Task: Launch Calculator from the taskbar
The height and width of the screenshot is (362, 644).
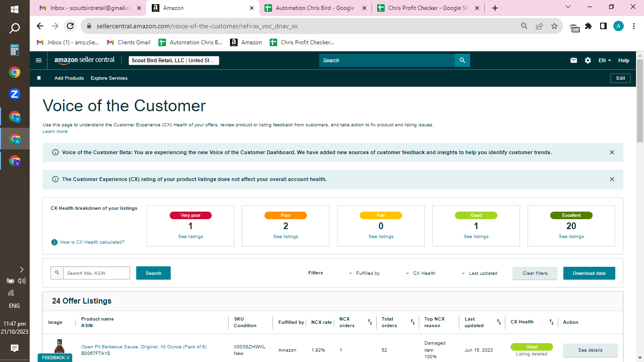Action: (15, 50)
